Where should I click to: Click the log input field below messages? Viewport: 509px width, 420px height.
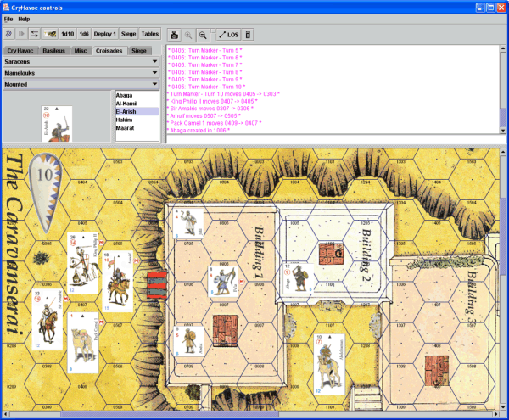coord(336,138)
